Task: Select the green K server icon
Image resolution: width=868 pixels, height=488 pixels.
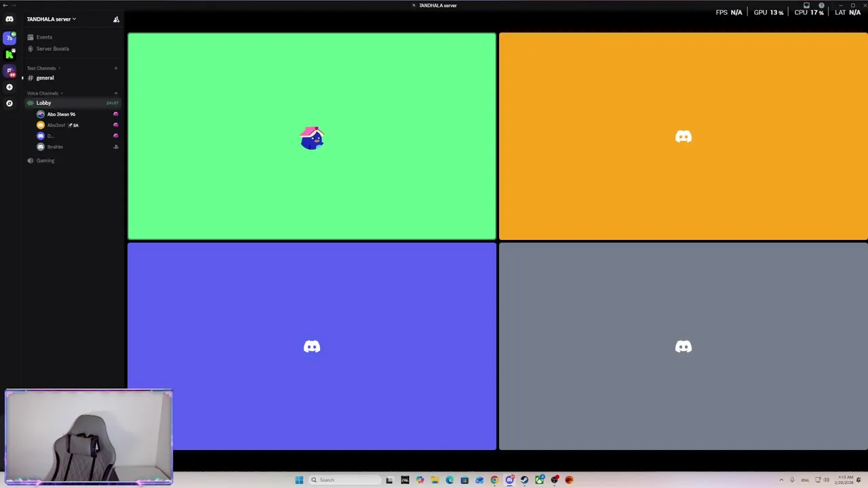Action: coord(9,54)
